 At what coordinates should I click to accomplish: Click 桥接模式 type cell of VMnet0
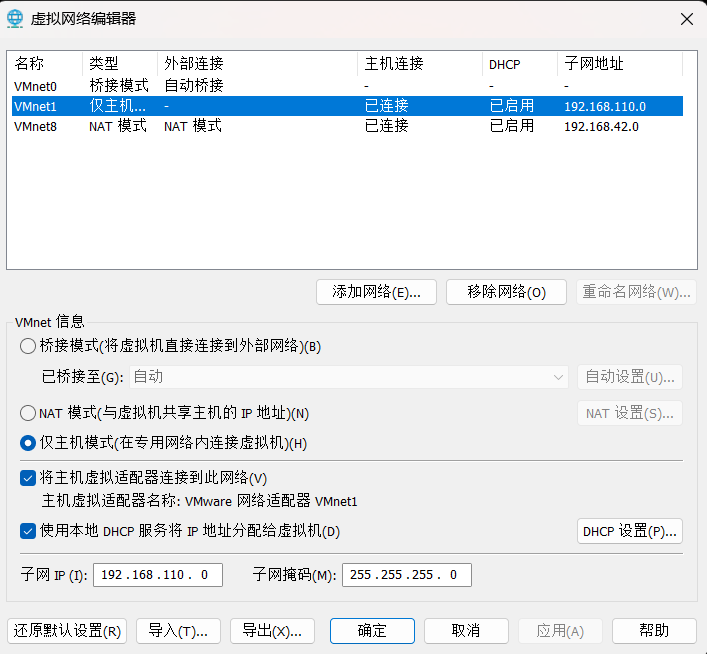tap(119, 86)
